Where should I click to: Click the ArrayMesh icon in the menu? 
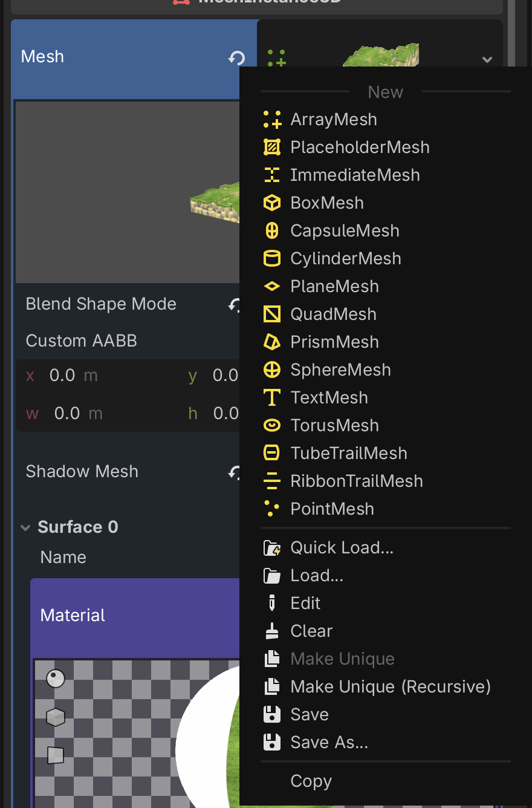tap(272, 120)
